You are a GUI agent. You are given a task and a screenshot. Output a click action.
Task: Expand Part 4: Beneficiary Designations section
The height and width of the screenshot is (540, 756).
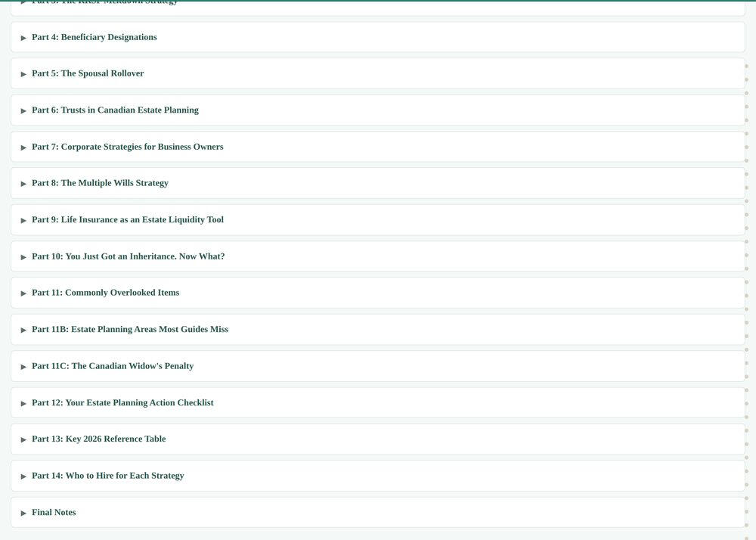(x=378, y=37)
